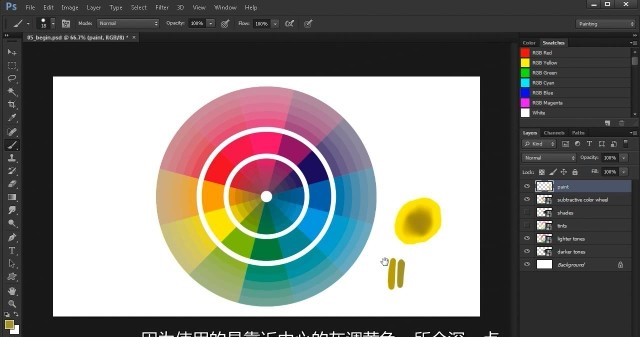Select the Healing Brush tool
The image size is (640, 360).
pyautogui.click(x=12, y=131)
